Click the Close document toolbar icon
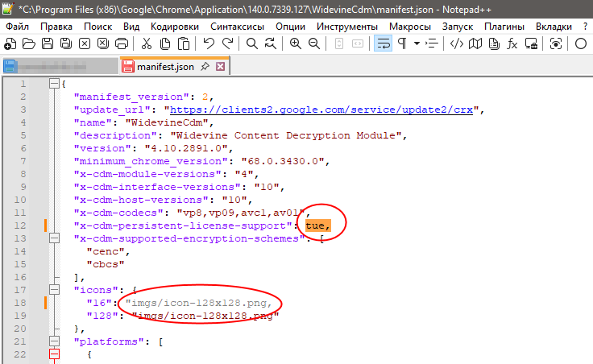The image size is (593, 364). [85, 43]
